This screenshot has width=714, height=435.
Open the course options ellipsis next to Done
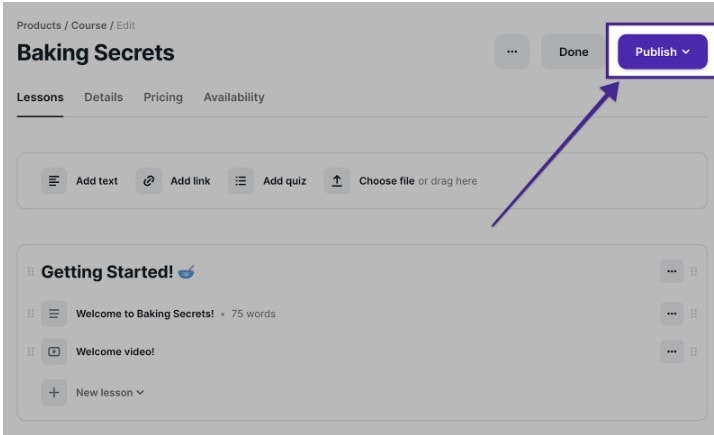click(512, 52)
